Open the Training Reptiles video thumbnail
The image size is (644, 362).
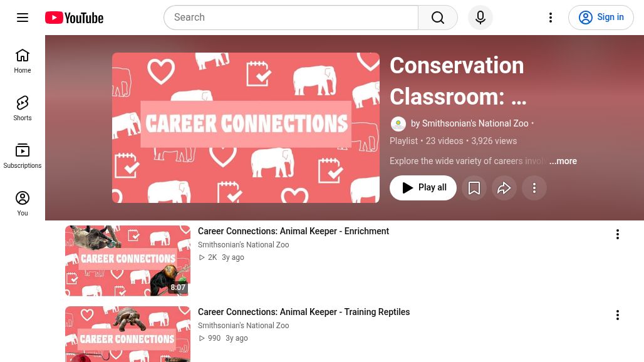point(128,334)
